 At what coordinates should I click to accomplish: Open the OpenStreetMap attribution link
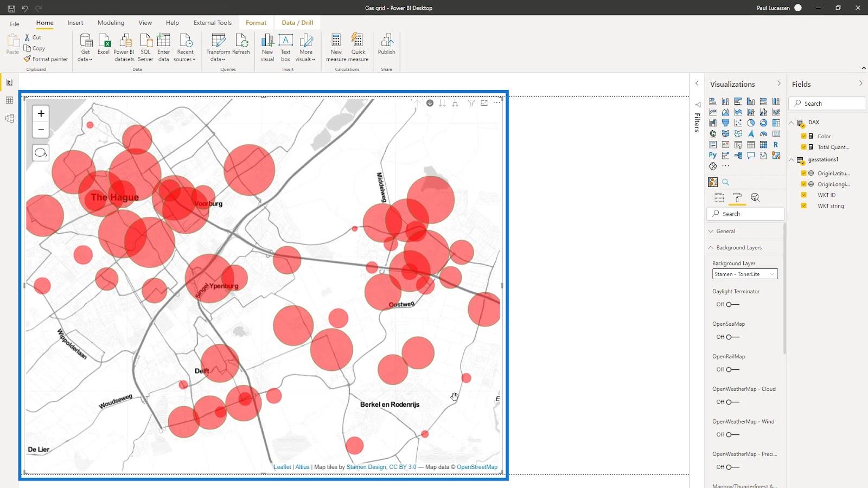(x=477, y=467)
